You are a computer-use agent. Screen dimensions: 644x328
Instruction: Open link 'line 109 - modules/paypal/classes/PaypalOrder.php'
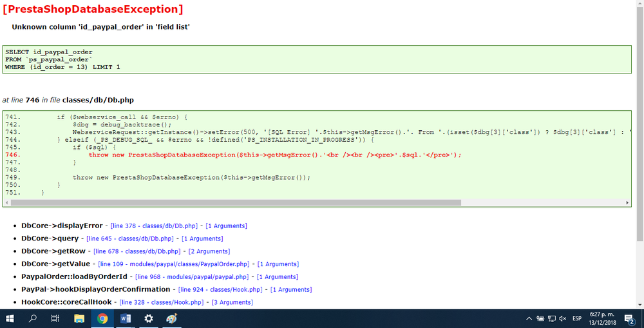174,264
